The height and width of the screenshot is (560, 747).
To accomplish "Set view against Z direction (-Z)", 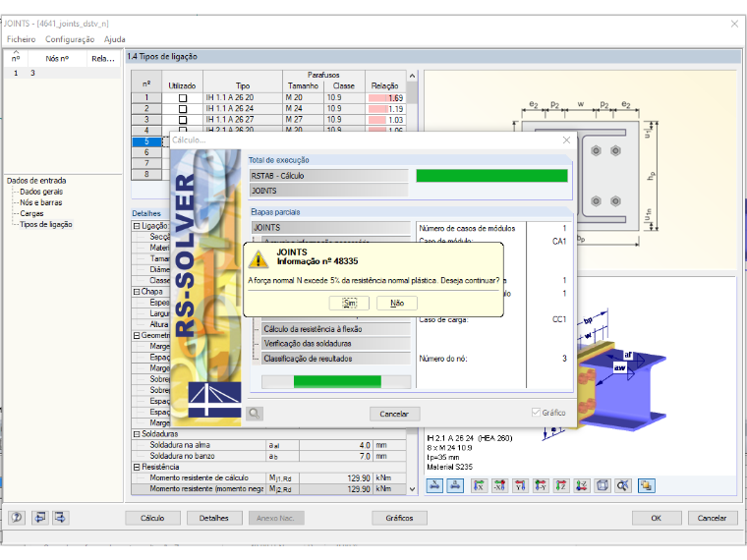I will tap(581, 485).
